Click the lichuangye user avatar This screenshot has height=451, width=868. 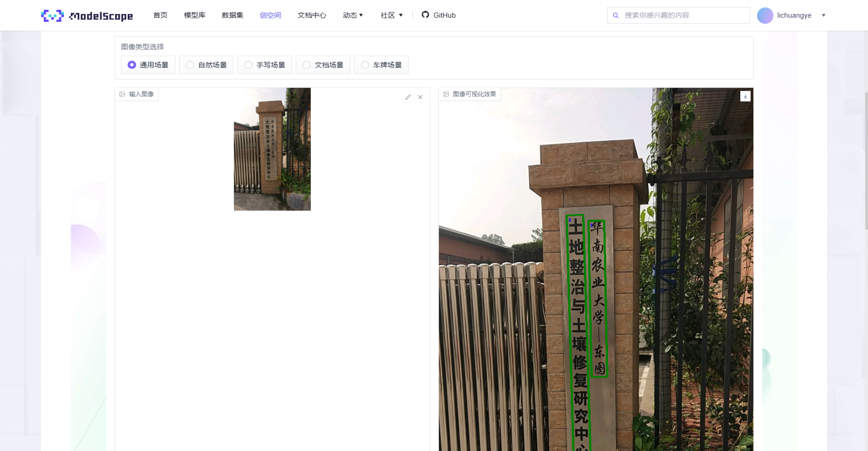pyautogui.click(x=765, y=15)
